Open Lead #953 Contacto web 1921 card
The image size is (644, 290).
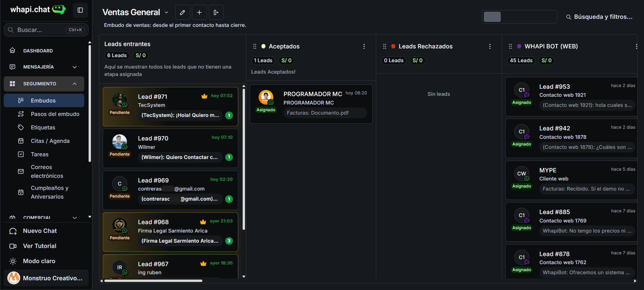point(571,96)
